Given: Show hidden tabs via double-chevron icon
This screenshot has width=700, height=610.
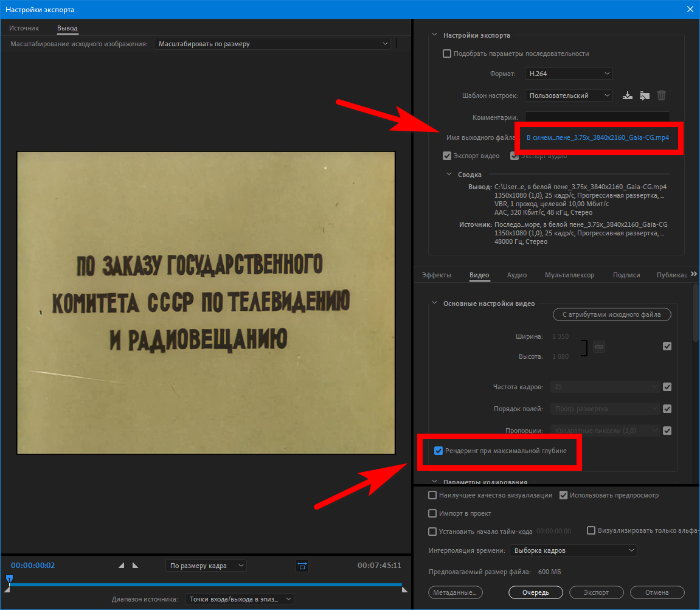Looking at the screenshot, I should [x=694, y=274].
